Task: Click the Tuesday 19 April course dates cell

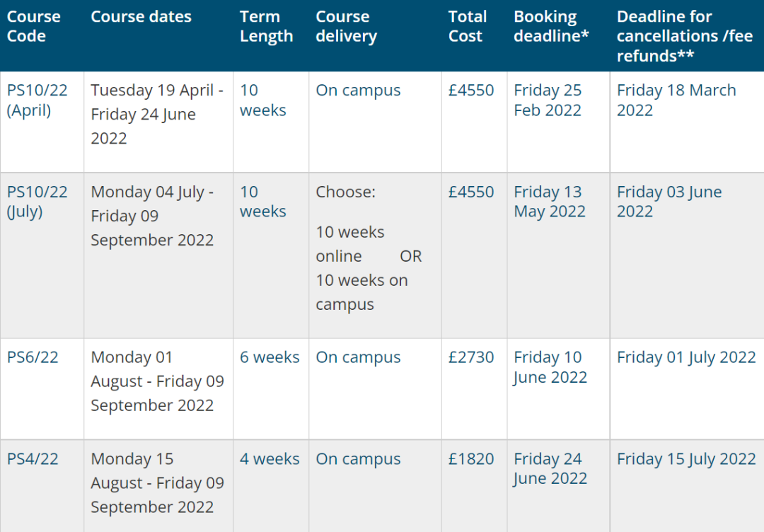Action: tap(157, 114)
